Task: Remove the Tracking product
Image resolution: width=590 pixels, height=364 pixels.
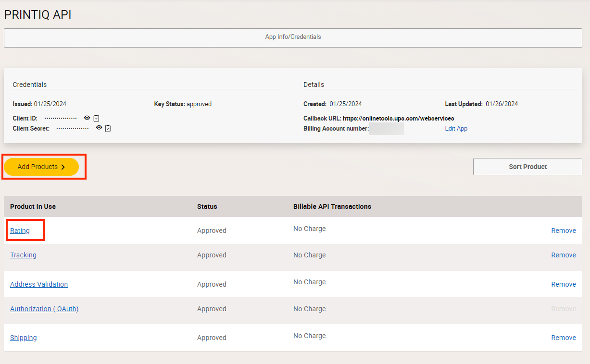Action: (x=564, y=255)
